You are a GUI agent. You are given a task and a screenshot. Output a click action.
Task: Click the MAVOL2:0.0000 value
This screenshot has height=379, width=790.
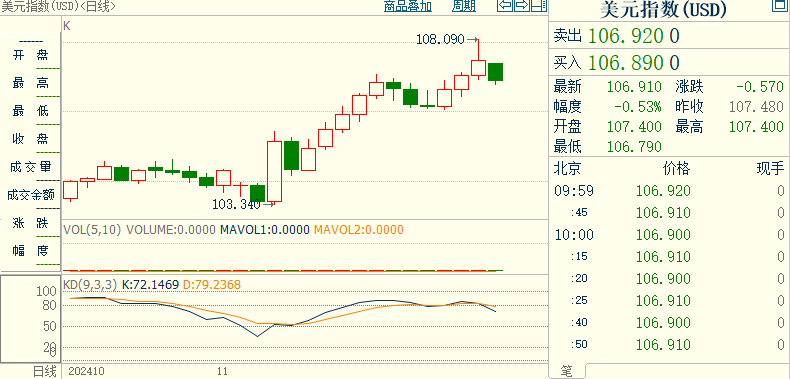point(358,230)
